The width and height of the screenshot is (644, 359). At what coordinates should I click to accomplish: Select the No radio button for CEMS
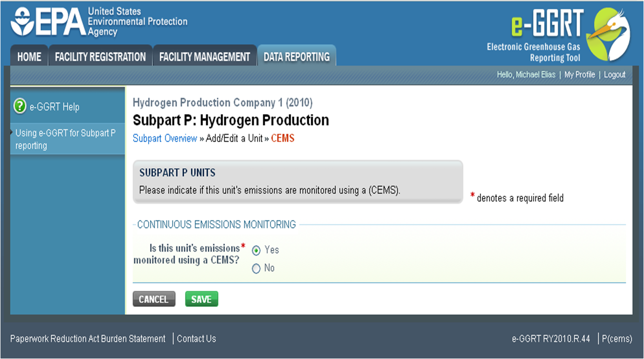256,269
